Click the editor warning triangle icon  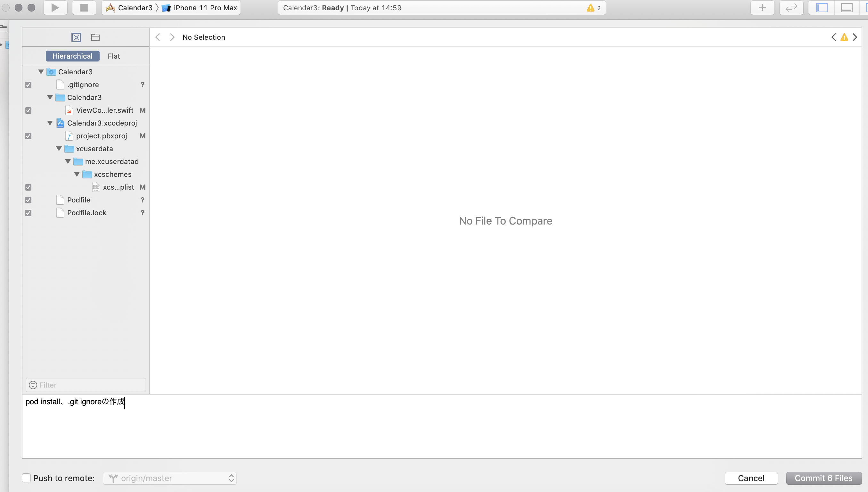[844, 37]
